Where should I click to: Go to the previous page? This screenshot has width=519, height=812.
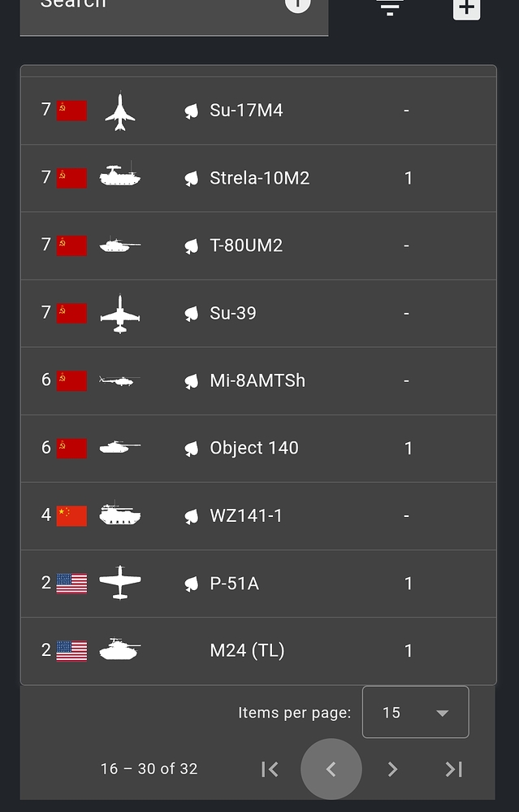point(331,769)
